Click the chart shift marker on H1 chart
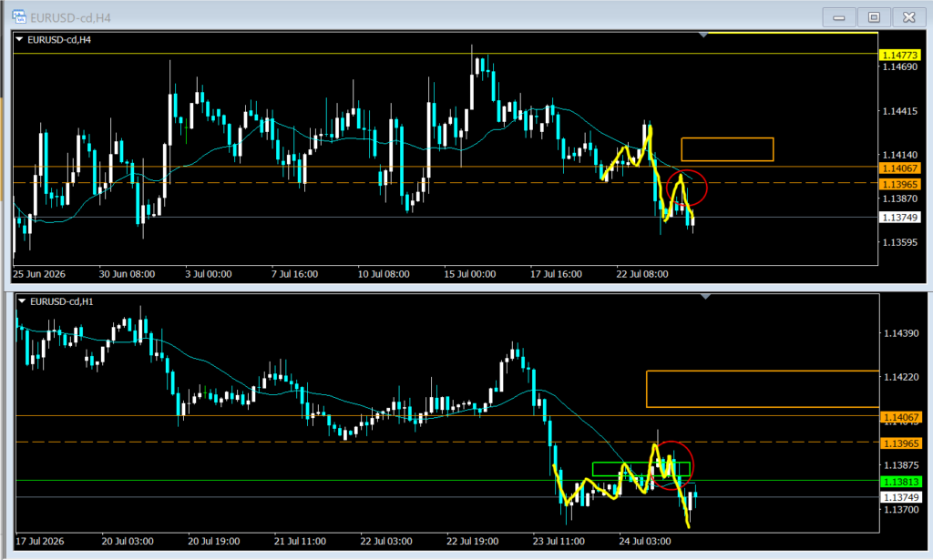The width and height of the screenshot is (933, 560). click(x=706, y=296)
